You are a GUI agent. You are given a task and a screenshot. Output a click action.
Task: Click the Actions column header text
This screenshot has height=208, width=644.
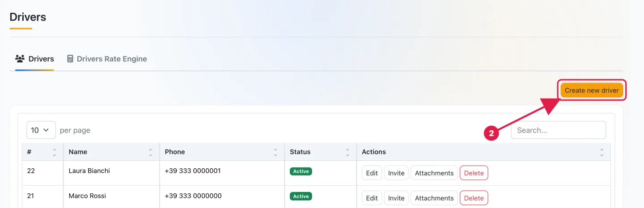[x=374, y=152]
